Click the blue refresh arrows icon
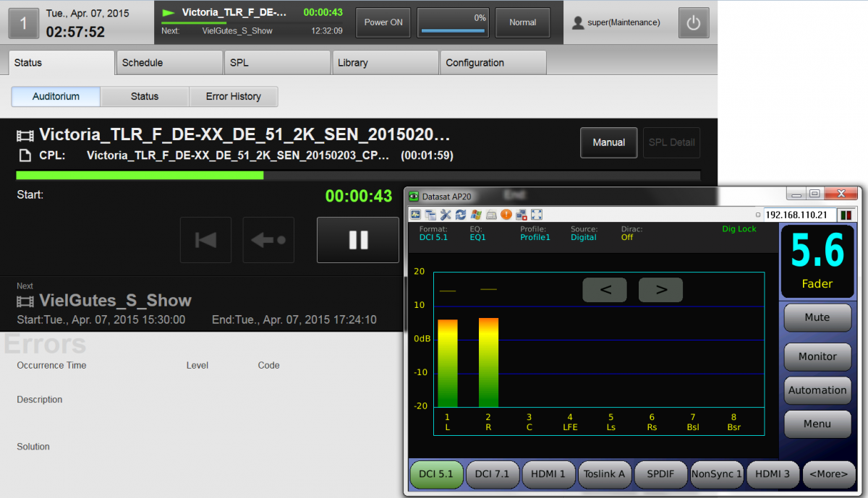 coord(460,215)
